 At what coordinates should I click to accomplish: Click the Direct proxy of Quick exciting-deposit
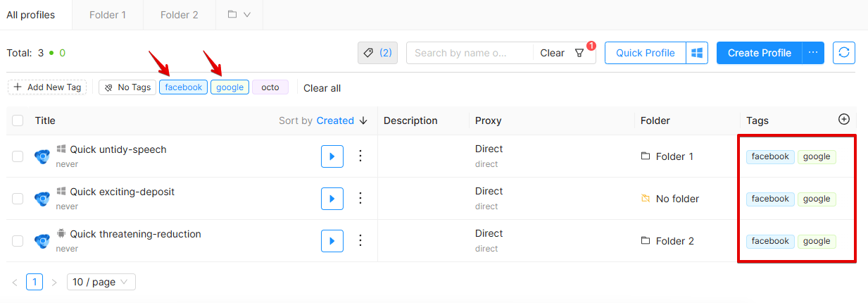click(x=489, y=191)
